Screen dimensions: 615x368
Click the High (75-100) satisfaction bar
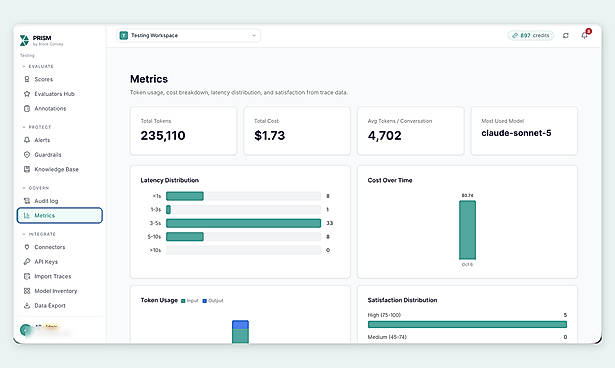(468, 324)
